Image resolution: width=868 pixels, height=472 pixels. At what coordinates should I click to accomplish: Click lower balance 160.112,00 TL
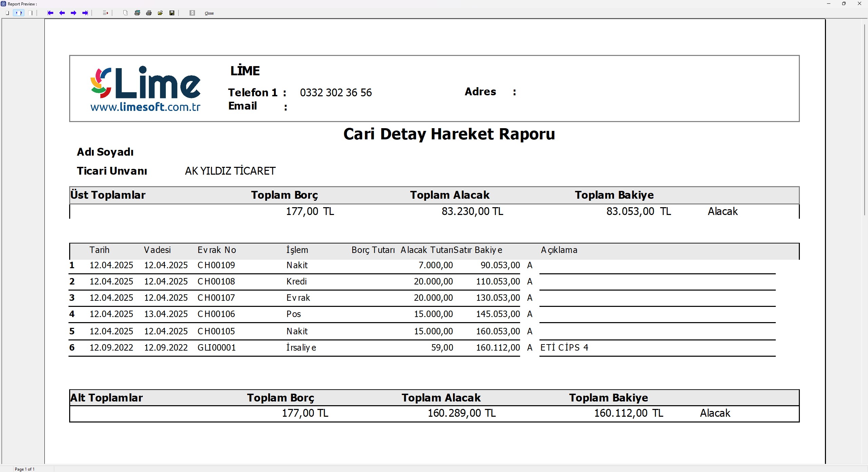click(x=629, y=413)
